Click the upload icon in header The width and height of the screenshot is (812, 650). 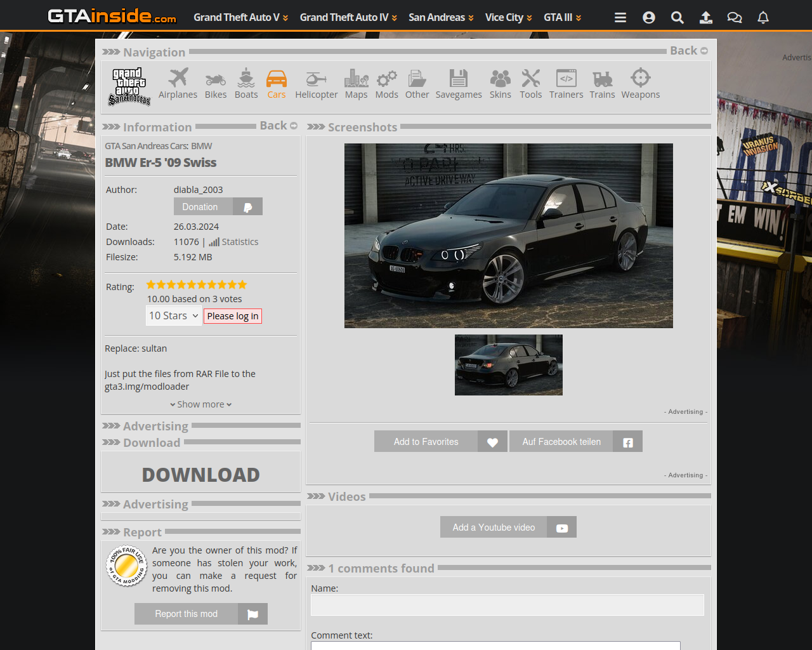pyautogui.click(x=706, y=18)
